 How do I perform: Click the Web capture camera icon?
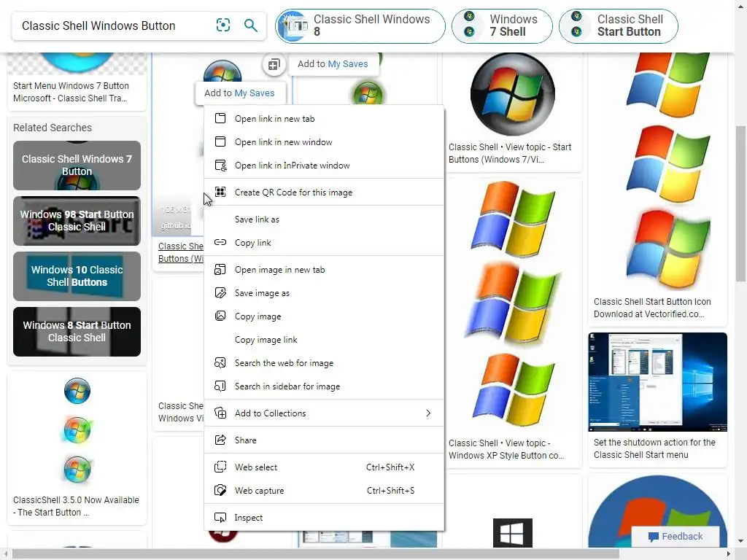coord(220,490)
